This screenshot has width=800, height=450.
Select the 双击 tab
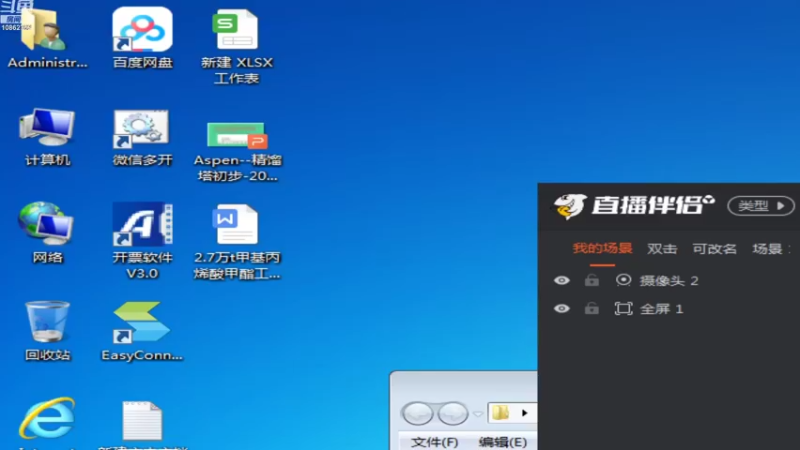662,248
